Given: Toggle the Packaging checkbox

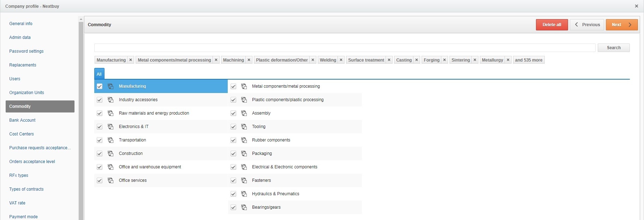Looking at the screenshot, I should [x=233, y=154].
